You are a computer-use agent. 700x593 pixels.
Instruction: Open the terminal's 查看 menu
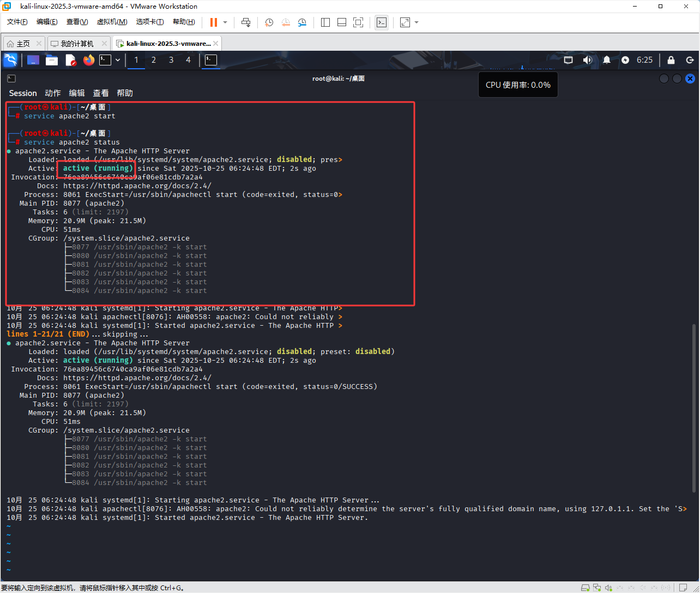pos(101,93)
